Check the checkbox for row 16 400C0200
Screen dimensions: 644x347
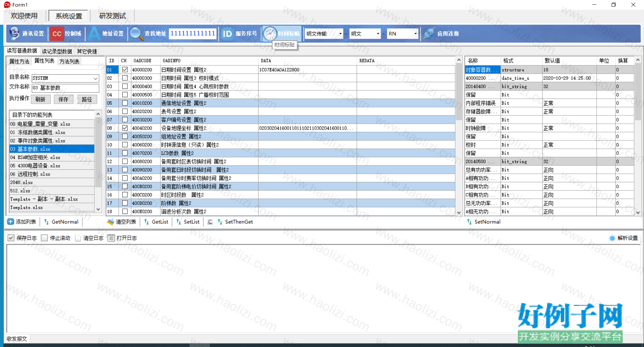click(125, 195)
